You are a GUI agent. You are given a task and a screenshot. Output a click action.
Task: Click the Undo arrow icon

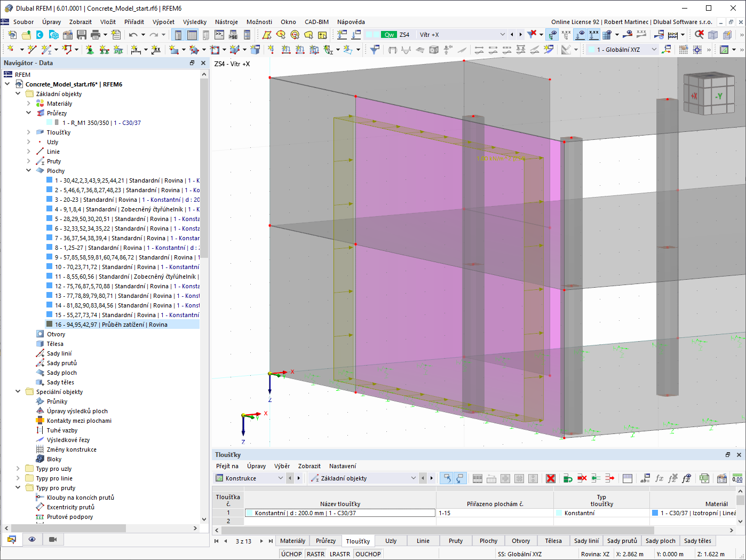(x=133, y=35)
